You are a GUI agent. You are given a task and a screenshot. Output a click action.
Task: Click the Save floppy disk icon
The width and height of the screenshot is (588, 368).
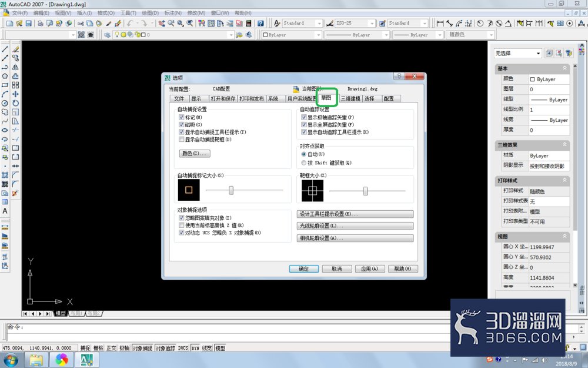pos(28,24)
